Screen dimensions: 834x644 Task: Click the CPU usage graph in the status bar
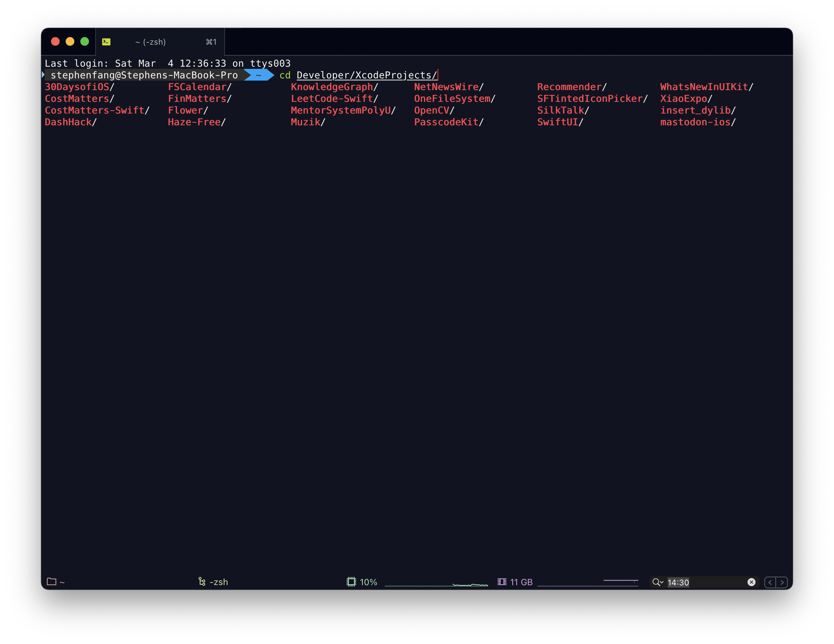click(436, 582)
